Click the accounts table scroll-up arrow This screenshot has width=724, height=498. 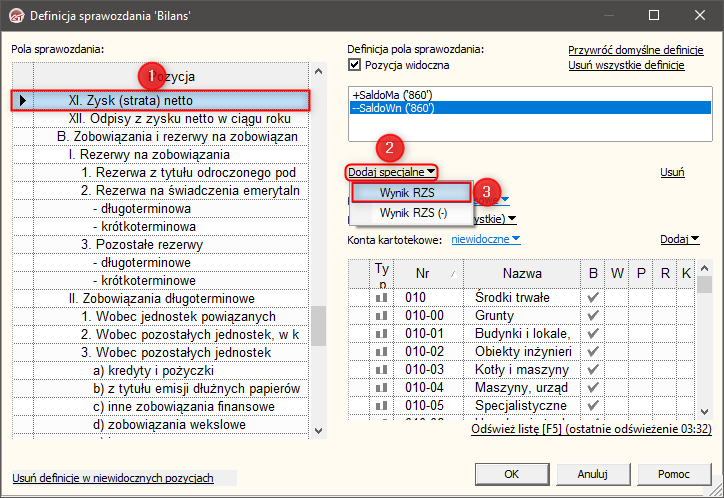704,268
